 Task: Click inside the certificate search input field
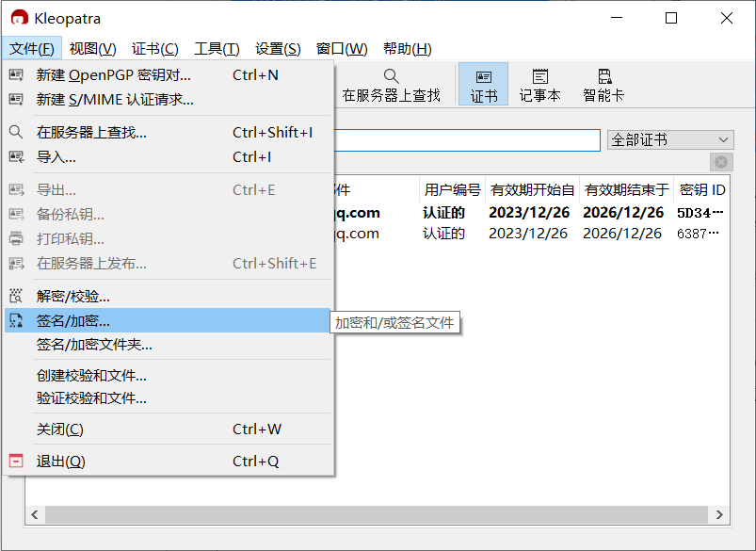[467, 140]
